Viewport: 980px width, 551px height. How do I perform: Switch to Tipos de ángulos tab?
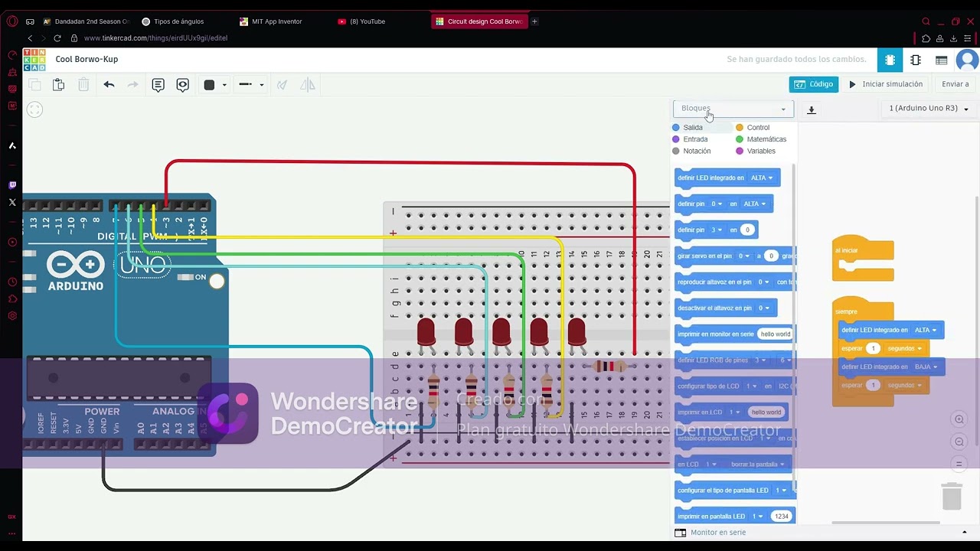click(178, 21)
